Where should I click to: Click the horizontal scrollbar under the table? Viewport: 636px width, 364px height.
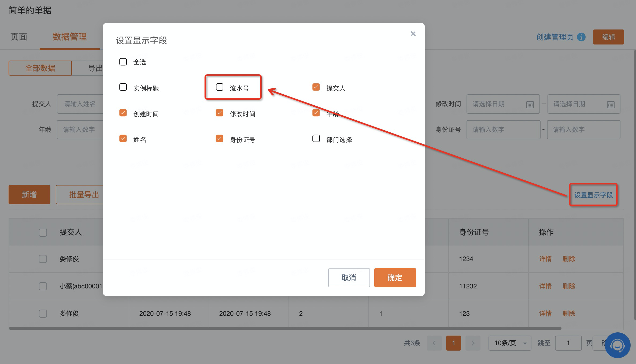click(285, 328)
